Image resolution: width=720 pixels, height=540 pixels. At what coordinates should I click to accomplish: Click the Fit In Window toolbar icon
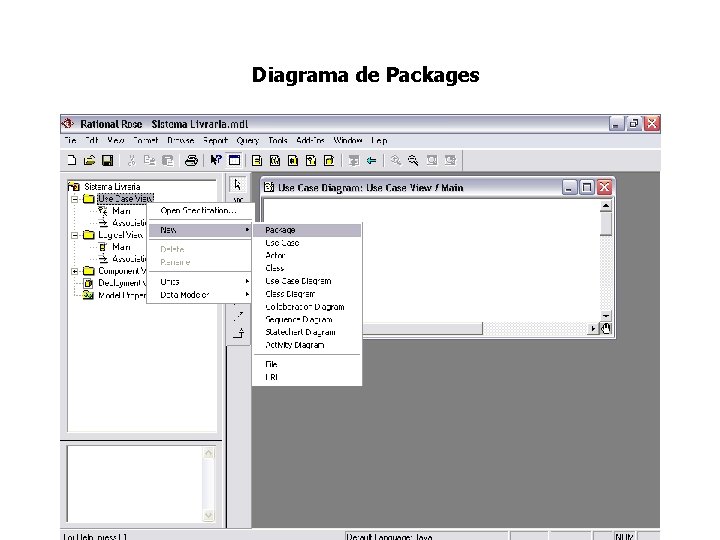pyautogui.click(x=432, y=160)
